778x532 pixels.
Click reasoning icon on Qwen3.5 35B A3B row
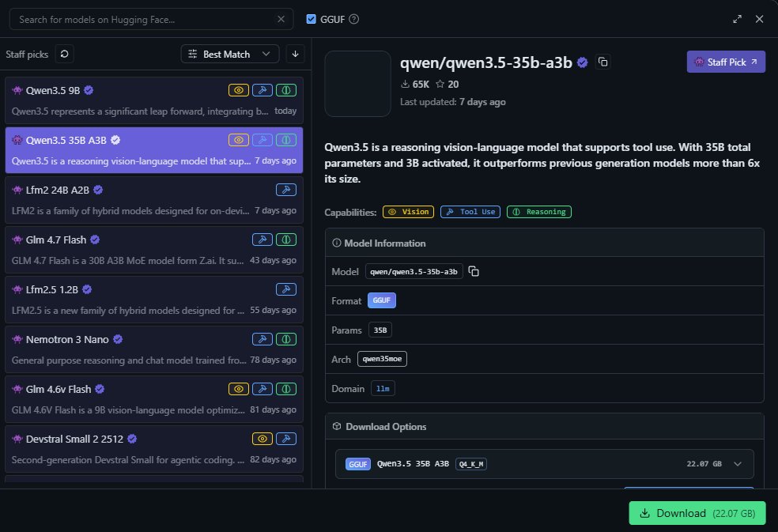[x=286, y=140]
